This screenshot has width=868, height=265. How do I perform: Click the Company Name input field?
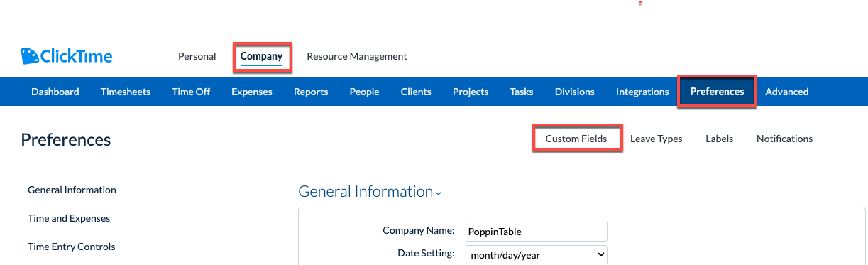pos(537,231)
